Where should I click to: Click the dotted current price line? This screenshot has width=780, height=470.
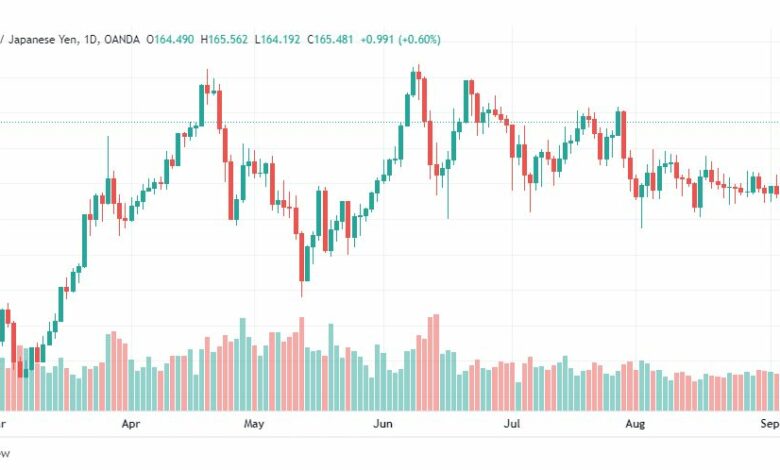tap(390, 122)
